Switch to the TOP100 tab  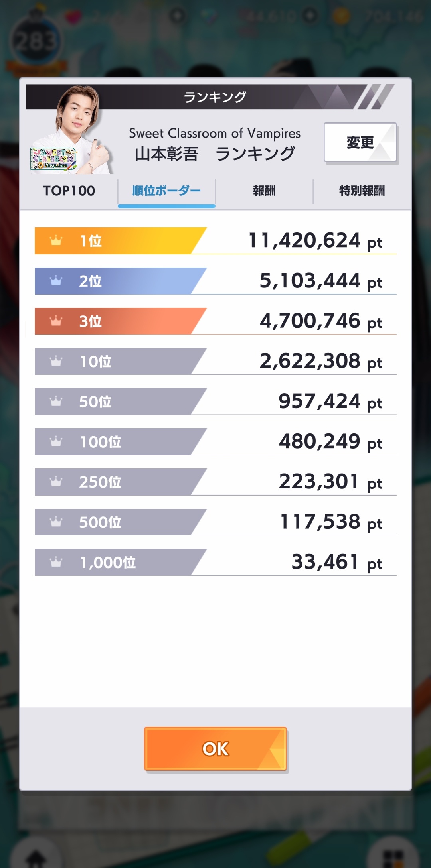click(x=69, y=191)
